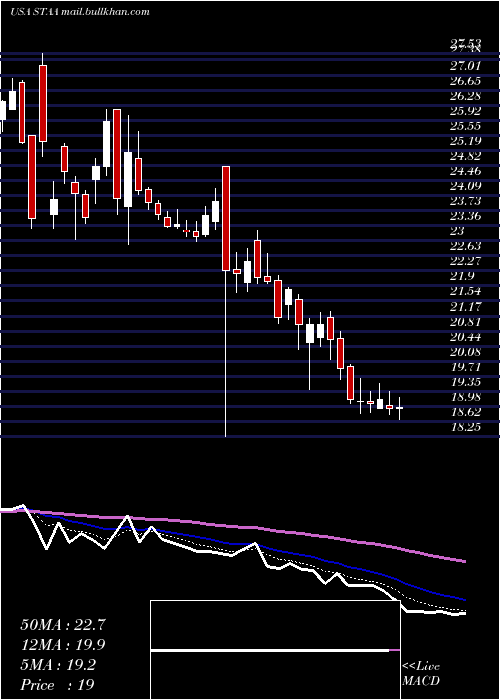Click the 24.82 price label
Screen dimensions: 500x700
point(465,156)
